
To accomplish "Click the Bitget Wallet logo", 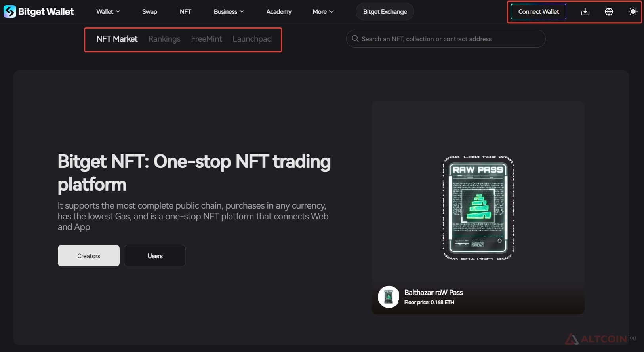I will (38, 11).
